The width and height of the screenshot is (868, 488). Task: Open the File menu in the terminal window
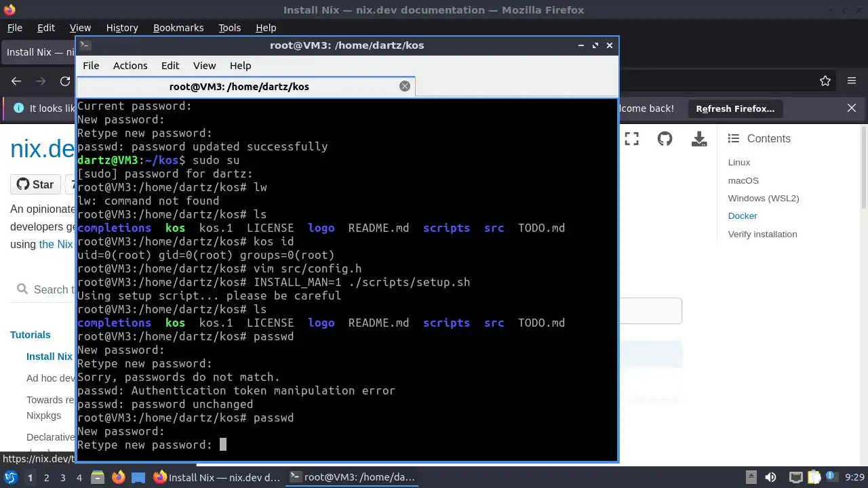point(91,66)
